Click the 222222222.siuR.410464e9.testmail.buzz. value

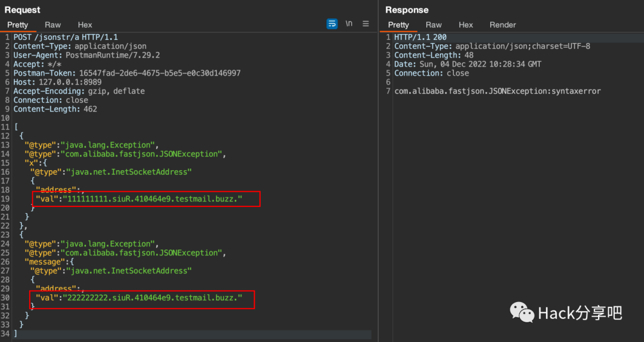click(153, 298)
